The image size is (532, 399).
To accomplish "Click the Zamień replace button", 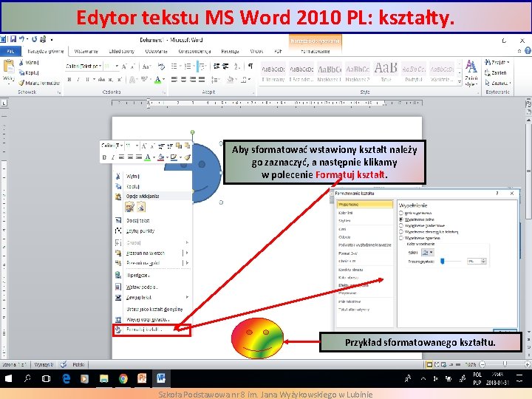I will [496, 72].
